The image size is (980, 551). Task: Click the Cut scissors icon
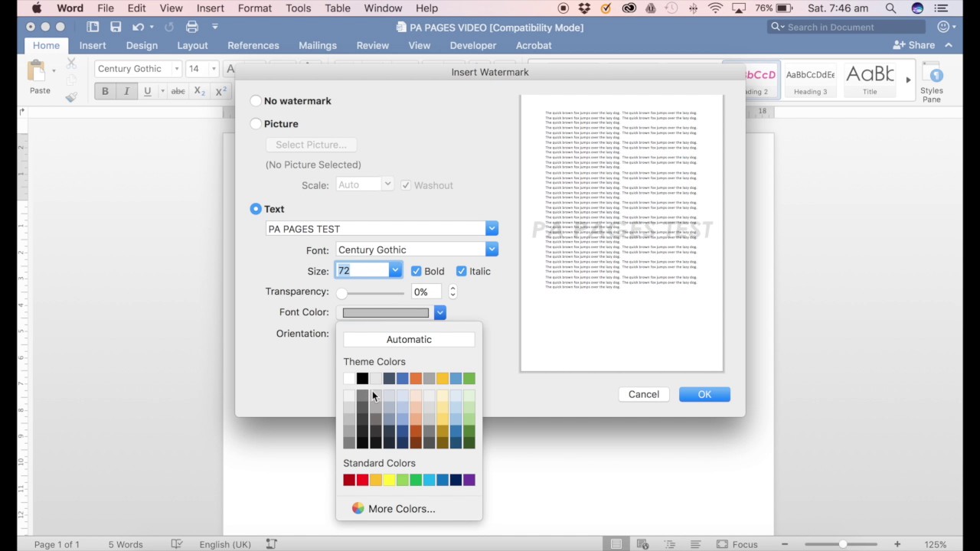point(71,64)
